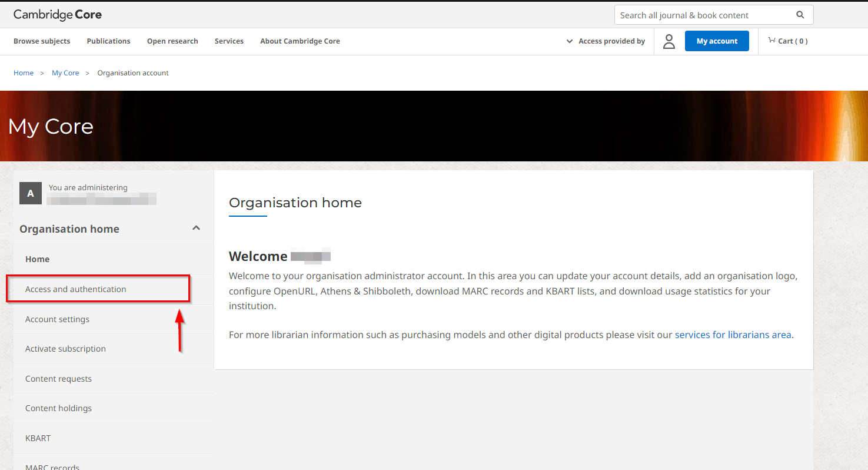
Task: Click the organisation avatar letter A
Action: tap(31, 193)
